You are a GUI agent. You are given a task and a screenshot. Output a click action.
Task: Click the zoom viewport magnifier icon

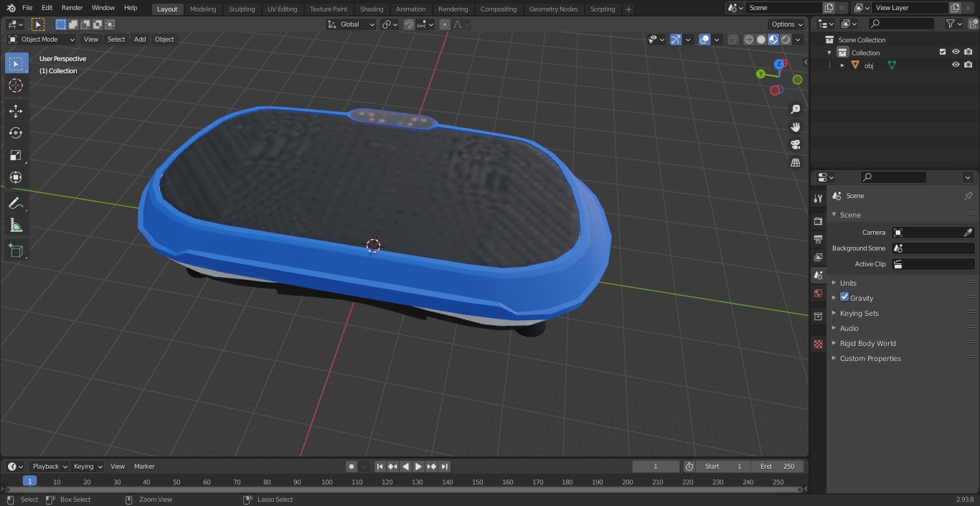[796, 109]
